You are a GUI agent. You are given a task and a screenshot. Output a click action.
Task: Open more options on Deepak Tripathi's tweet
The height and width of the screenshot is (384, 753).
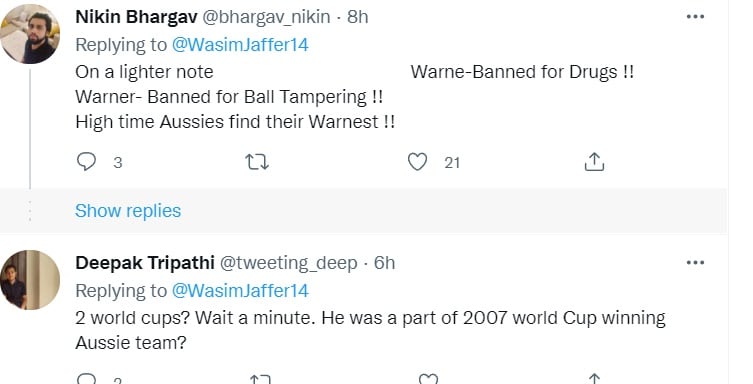tap(695, 263)
